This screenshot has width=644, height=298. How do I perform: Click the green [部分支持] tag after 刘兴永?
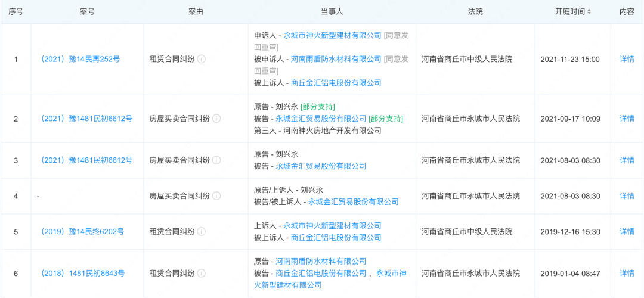pyautogui.click(x=317, y=107)
